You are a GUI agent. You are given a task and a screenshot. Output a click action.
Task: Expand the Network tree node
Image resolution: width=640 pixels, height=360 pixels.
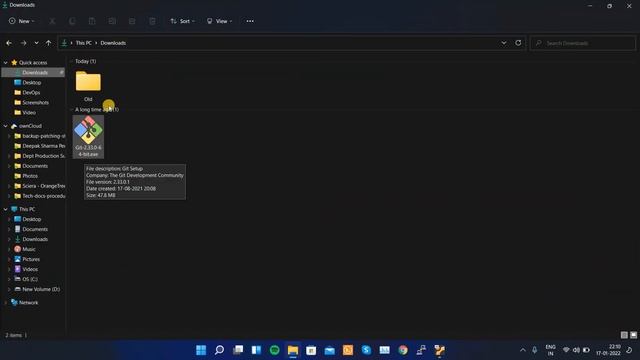(x=6, y=303)
